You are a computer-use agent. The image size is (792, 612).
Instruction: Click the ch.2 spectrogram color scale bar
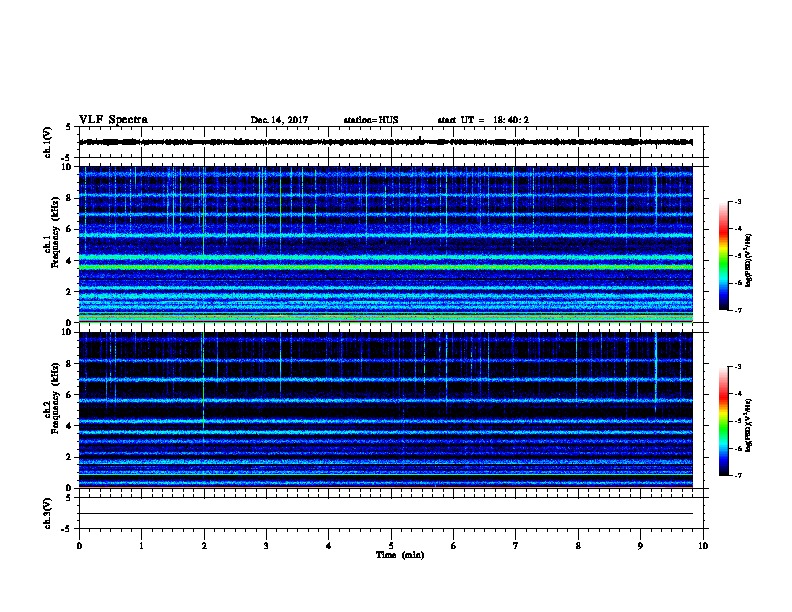point(724,421)
